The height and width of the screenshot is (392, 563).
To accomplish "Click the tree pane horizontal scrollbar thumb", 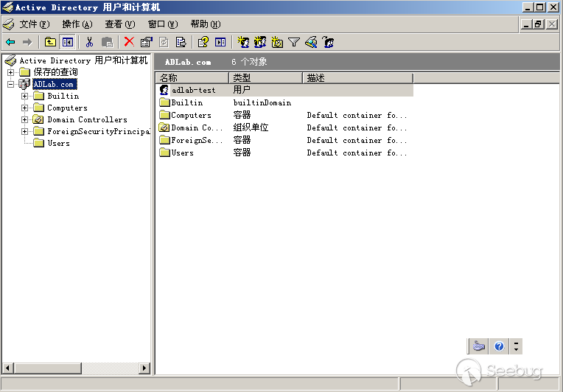I will (48, 368).
